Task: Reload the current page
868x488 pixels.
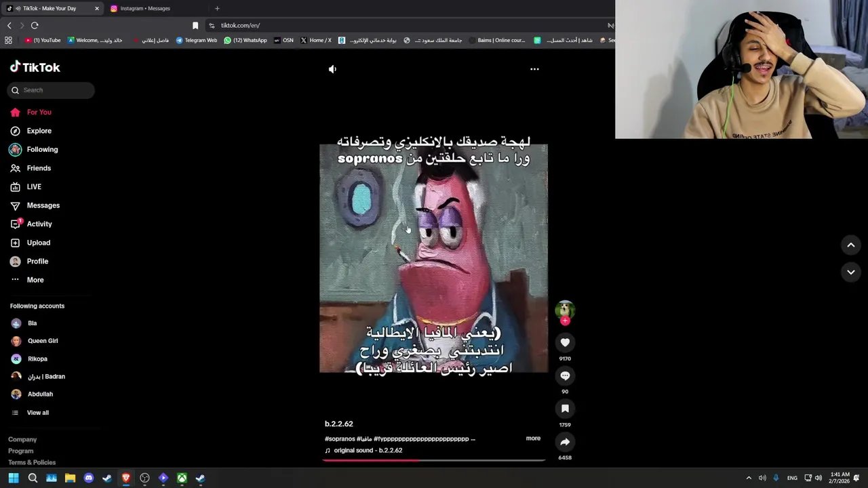Action: [35, 26]
